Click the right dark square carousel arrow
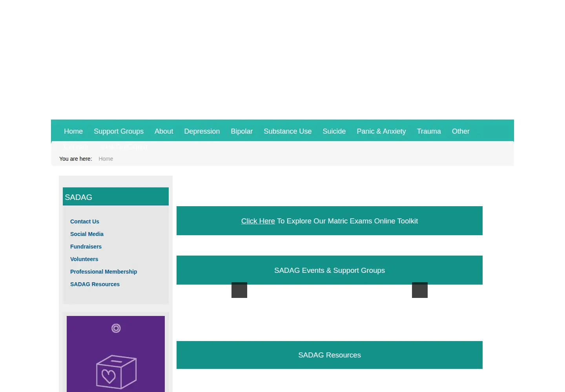 point(420,290)
